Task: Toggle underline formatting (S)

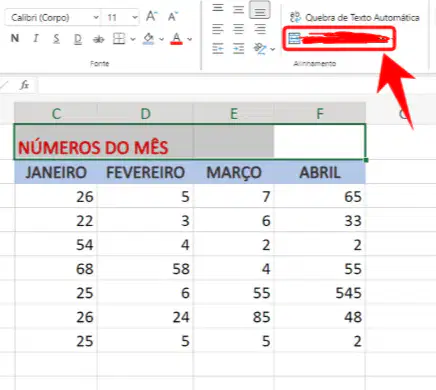Action: (56, 39)
